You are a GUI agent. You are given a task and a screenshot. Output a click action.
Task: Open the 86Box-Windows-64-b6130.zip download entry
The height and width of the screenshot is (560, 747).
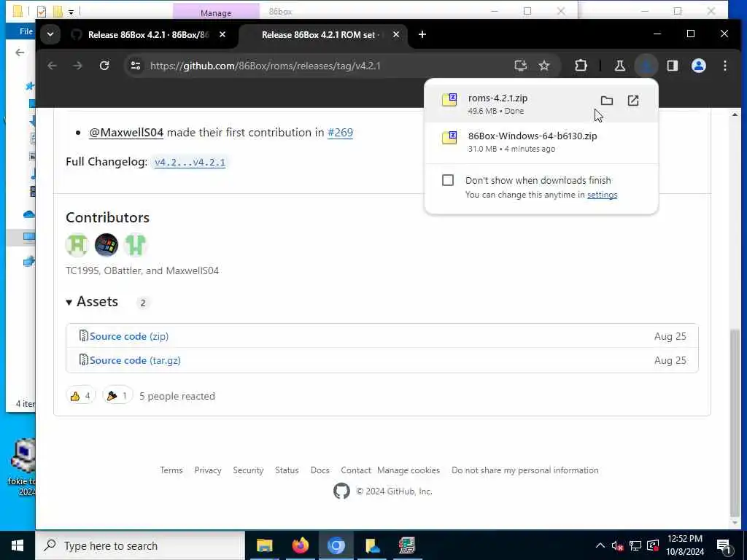coord(541,141)
